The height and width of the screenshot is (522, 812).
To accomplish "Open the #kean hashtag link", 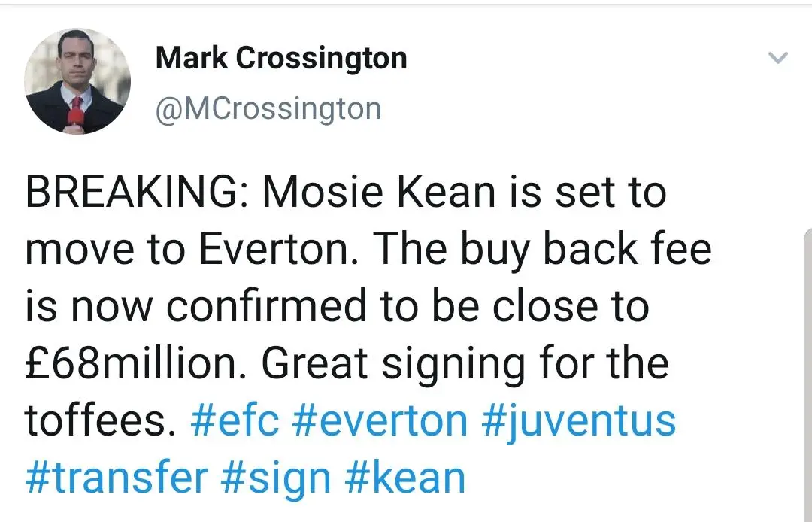I will click(x=408, y=478).
